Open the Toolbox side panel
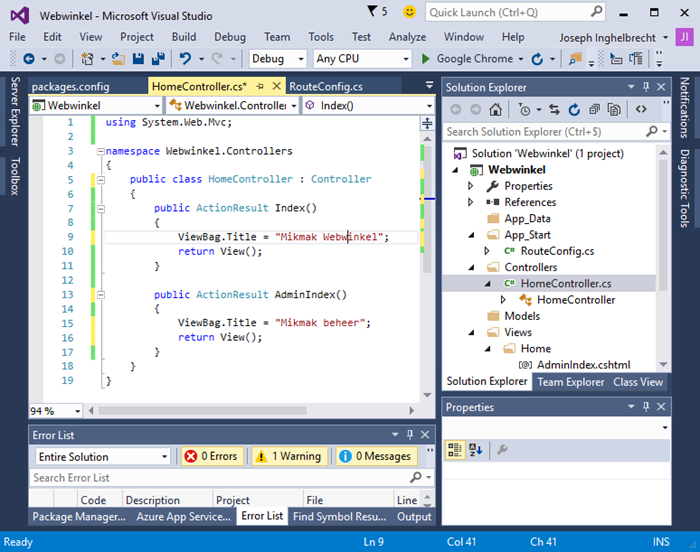This screenshot has width=700, height=552. coord(15,176)
